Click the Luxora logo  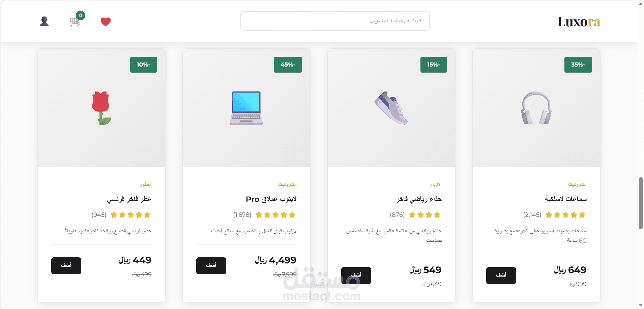(x=579, y=22)
